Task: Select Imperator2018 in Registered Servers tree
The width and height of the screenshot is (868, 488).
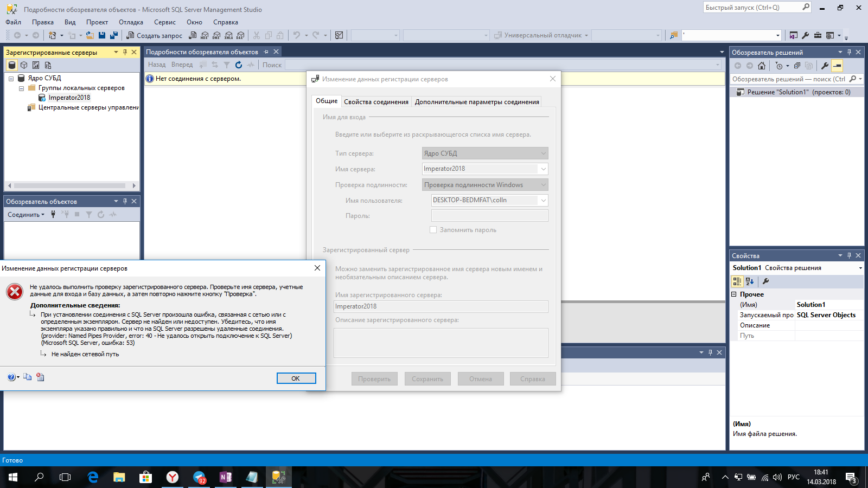Action: (x=69, y=98)
